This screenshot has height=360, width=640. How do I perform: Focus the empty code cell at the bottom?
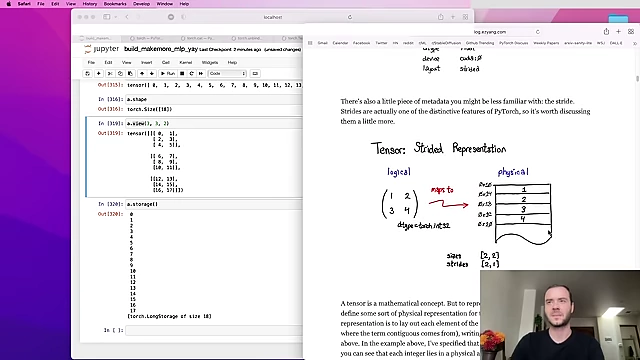pyautogui.click(x=214, y=330)
